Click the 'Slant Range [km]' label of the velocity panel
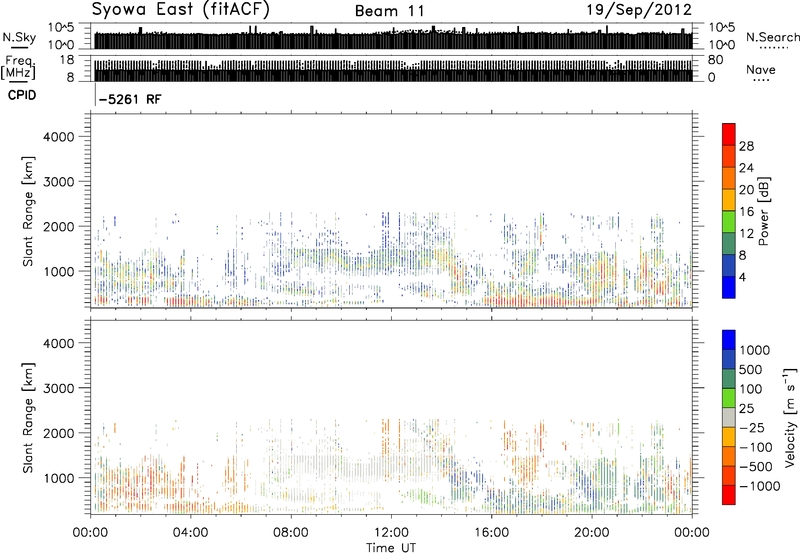 click(x=28, y=418)
